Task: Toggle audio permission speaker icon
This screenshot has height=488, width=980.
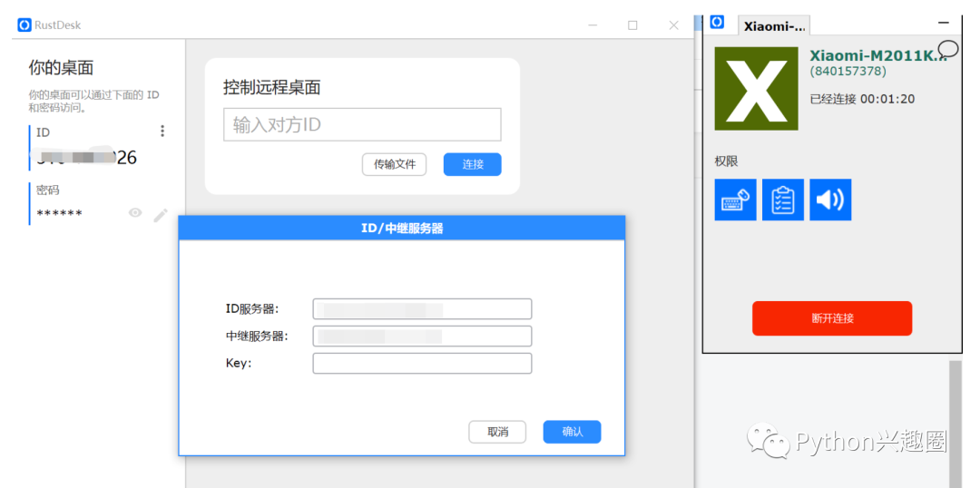Action: tap(830, 200)
